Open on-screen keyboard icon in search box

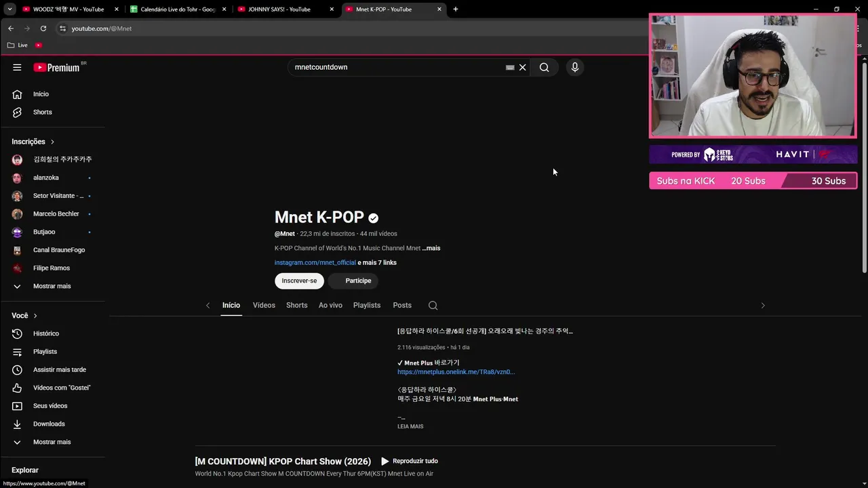tap(510, 67)
